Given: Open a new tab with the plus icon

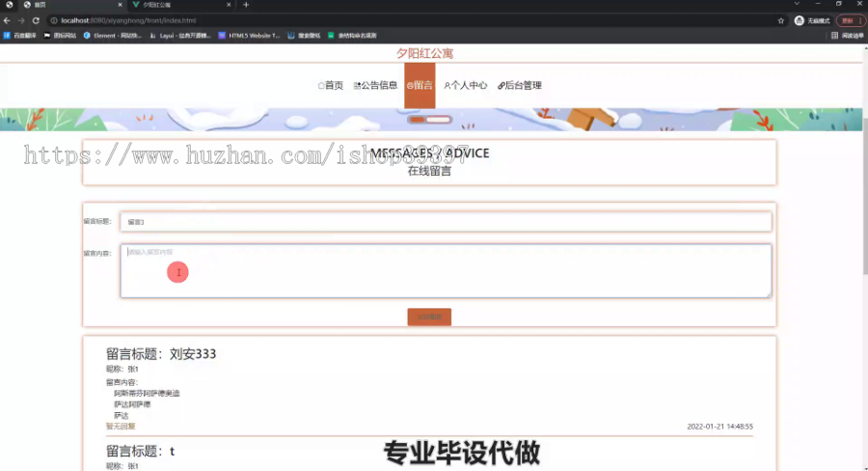Looking at the screenshot, I should pos(246,5).
